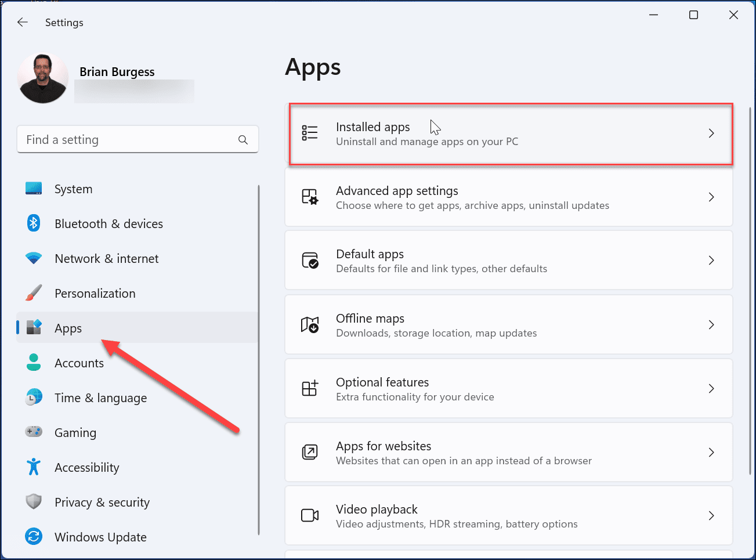The image size is (756, 560).
Task: Click the Installed apps list icon
Action: pyautogui.click(x=310, y=133)
